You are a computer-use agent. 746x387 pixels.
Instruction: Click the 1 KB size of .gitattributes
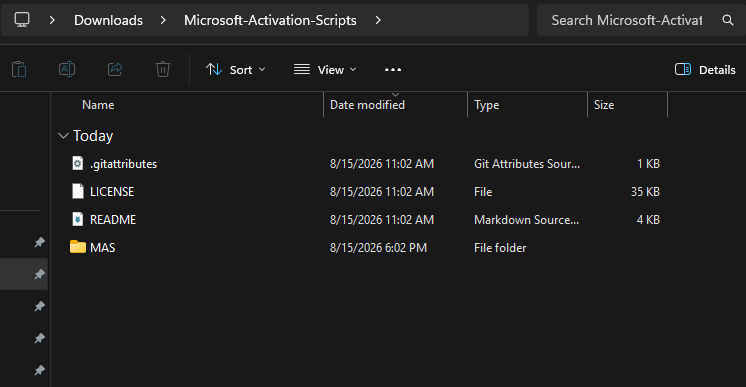point(648,164)
